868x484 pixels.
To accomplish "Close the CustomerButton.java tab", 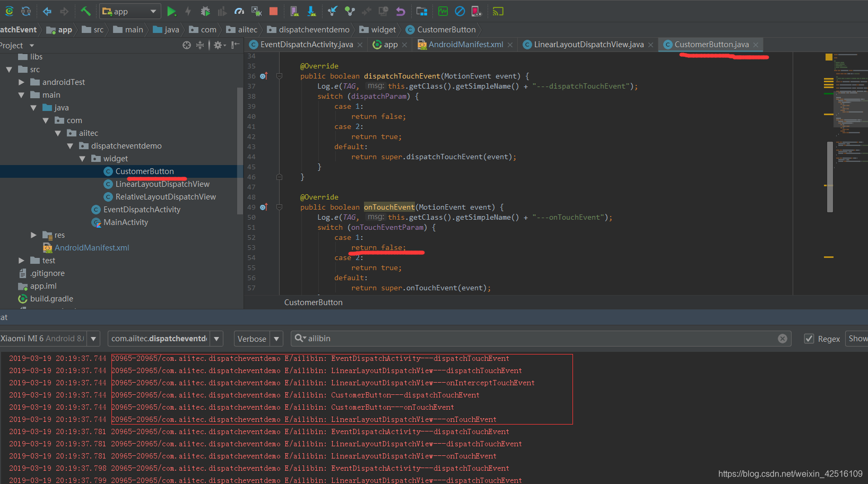I will tap(756, 45).
